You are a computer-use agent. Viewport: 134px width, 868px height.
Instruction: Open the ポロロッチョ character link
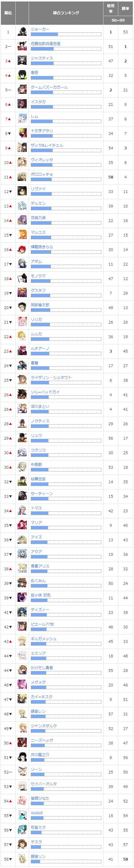[42, 174]
